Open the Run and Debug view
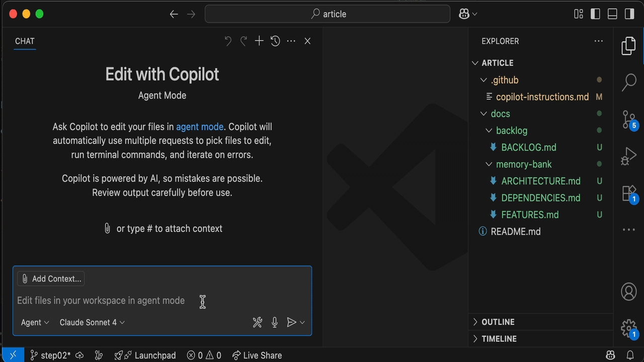Screen dimensions: 644x362 pyautogui.click(x=628, y=156)
